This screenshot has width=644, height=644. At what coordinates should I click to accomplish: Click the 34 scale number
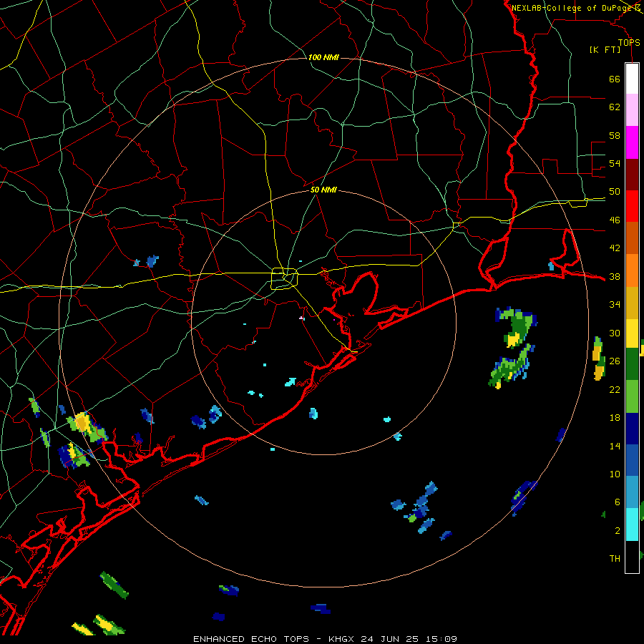pos(615,305)
